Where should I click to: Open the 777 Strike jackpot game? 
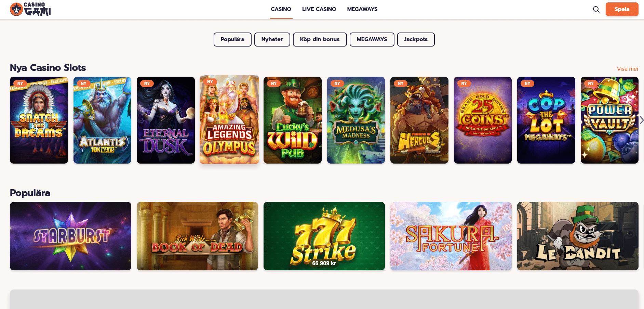pyautogui.click(x=324, y=236)
